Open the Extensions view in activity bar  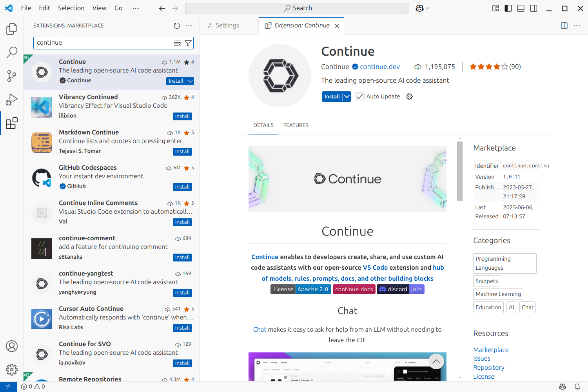12,123
